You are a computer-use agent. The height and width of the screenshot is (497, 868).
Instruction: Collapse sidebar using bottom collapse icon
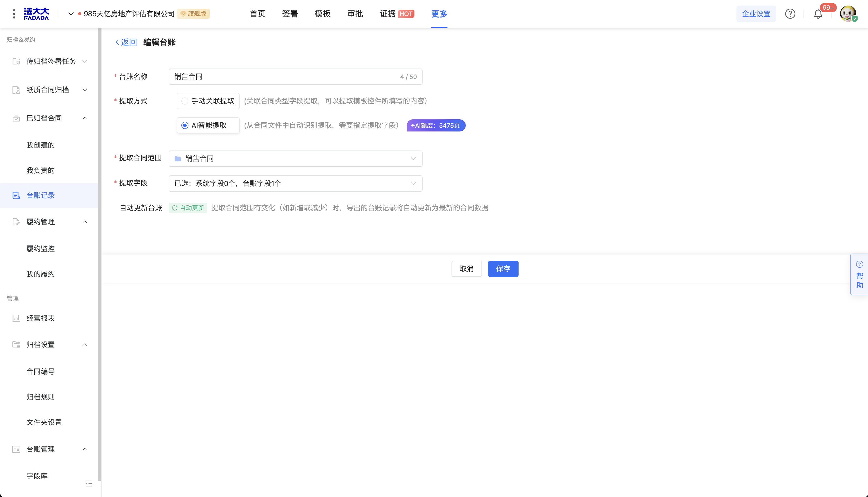[89, 483]
